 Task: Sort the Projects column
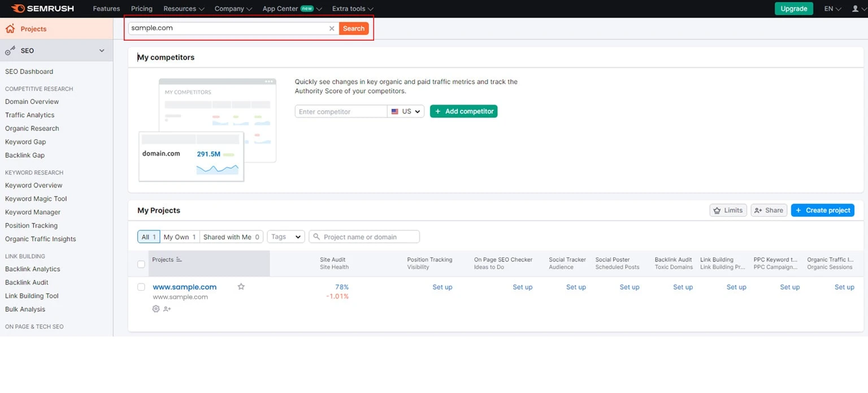[179, 260]
